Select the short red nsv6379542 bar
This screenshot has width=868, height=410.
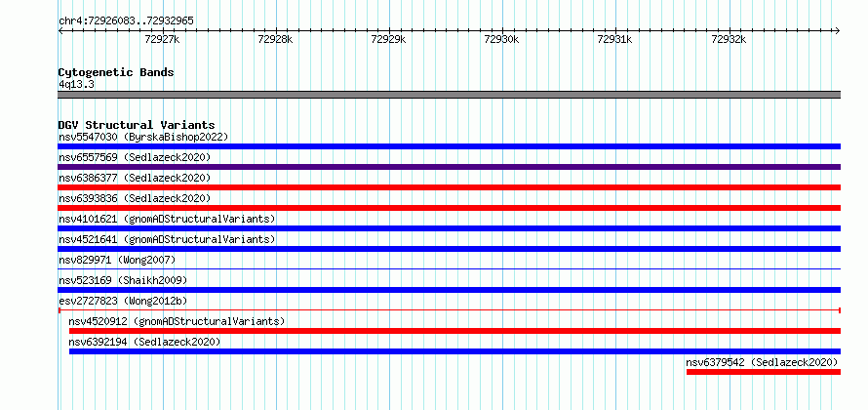pos(764,372)
